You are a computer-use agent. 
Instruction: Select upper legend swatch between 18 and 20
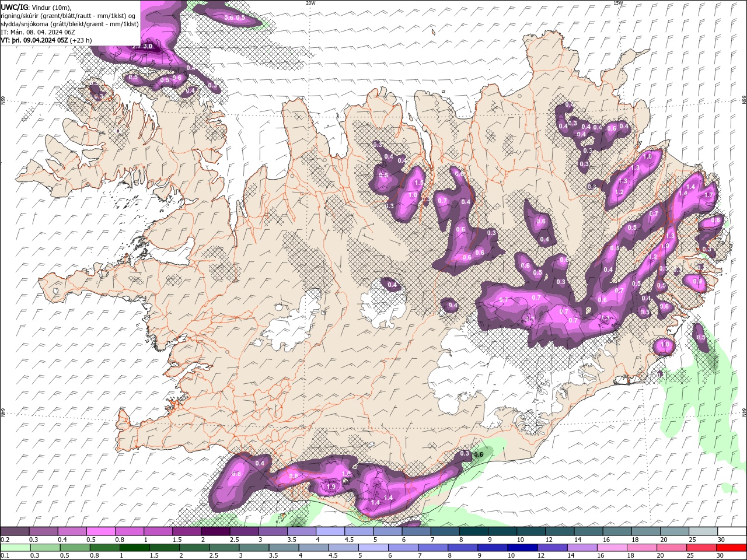tap(646, 531)
